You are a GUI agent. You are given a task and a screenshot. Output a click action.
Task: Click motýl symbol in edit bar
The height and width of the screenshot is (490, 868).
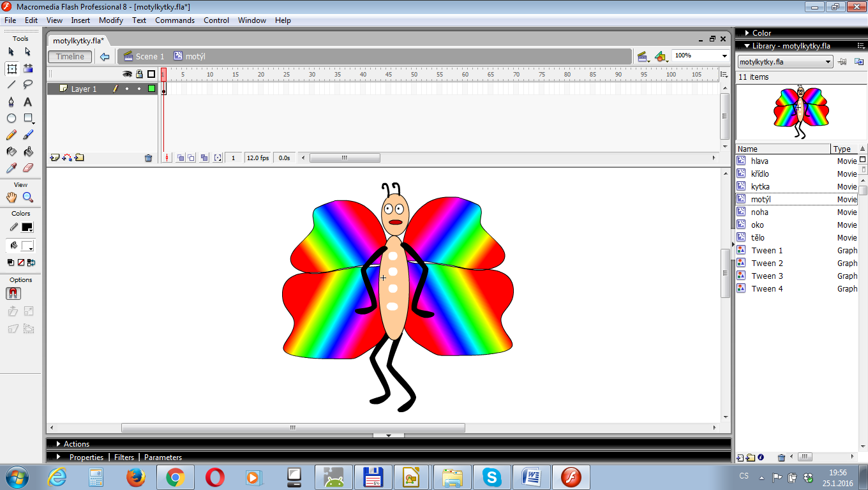[x=189, y=56]
